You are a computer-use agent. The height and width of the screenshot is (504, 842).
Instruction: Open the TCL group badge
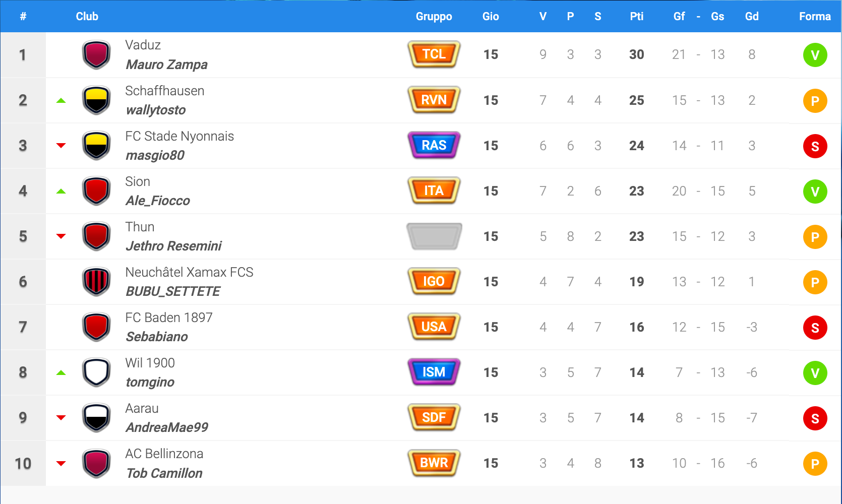pos(434,54)
